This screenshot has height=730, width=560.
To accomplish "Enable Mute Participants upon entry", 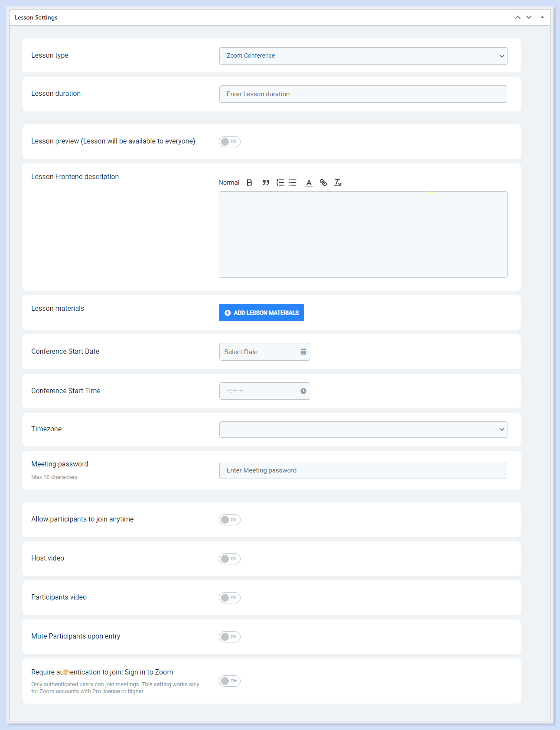I will tap(230, 637).
